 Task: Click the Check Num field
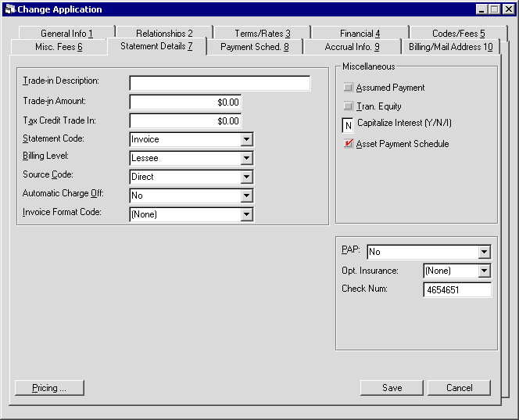click(x=457, y=290)
